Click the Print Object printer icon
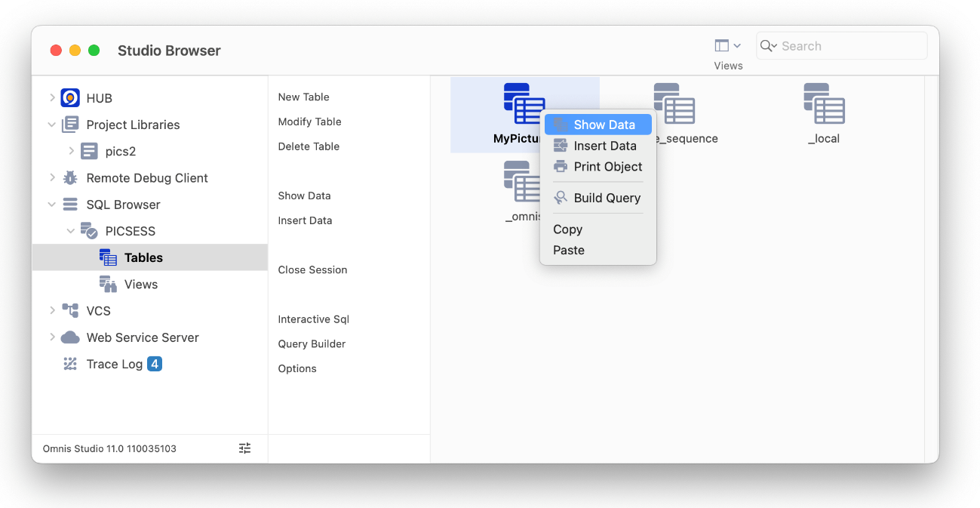 point(561,167)
